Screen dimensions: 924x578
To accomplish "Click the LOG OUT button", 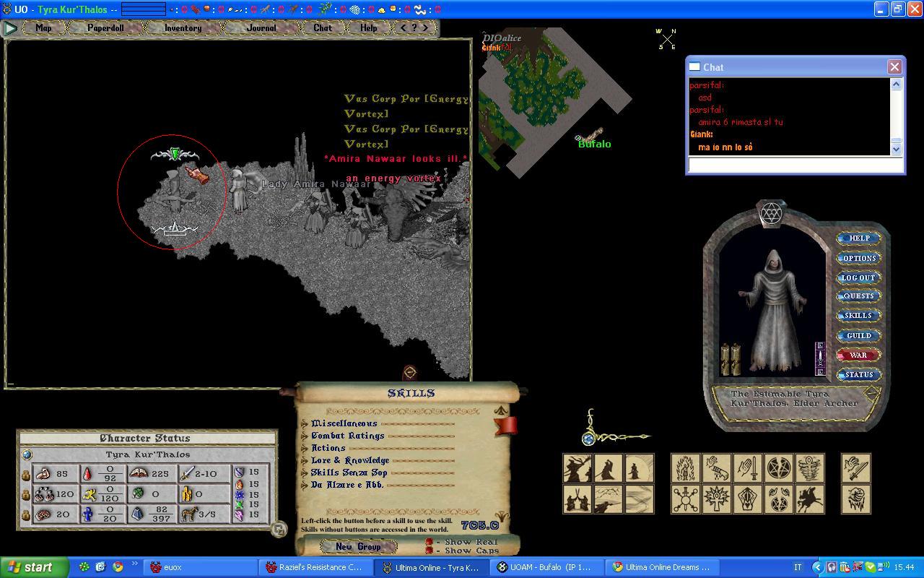I will tap(858, 277).
